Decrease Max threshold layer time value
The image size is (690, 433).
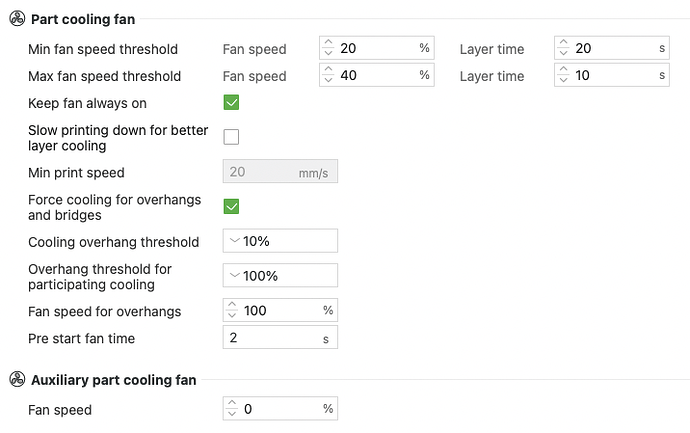coord(563,80)
